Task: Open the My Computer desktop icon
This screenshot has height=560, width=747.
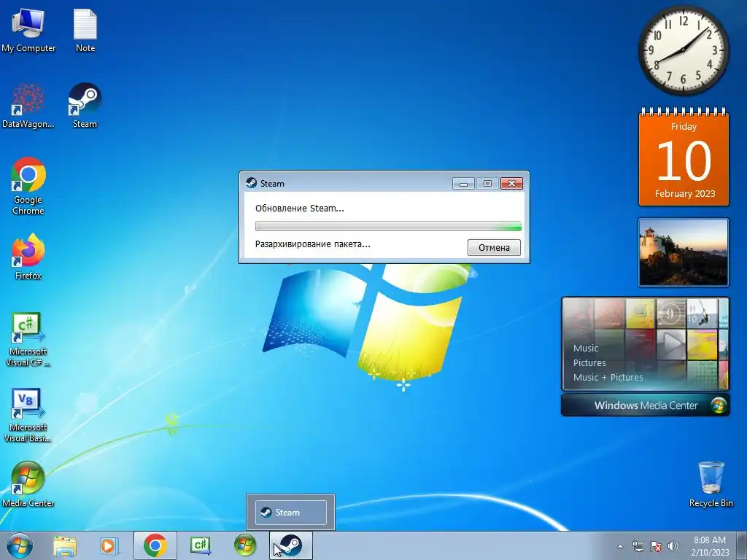Action: coord(28,29)
